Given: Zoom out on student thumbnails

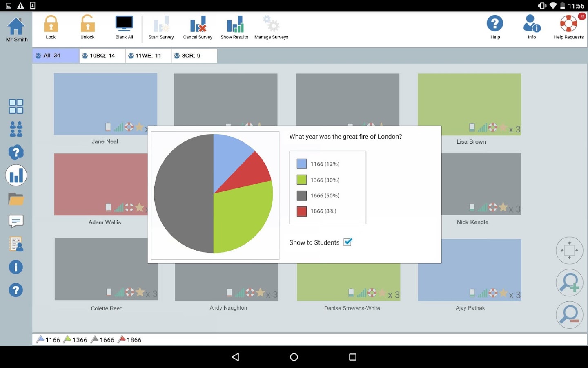Looking at the screenshot, I should pos(569,315).
